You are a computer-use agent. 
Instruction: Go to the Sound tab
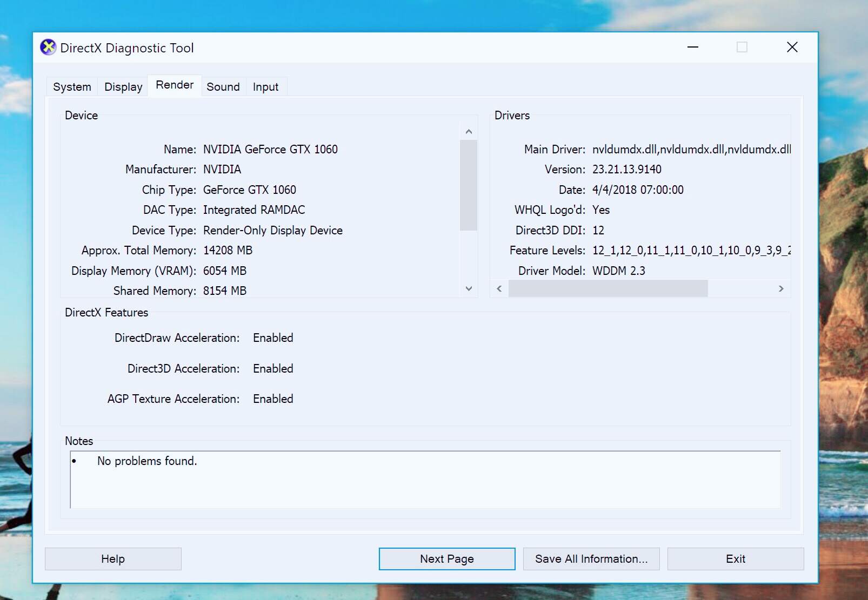[223, 87]
